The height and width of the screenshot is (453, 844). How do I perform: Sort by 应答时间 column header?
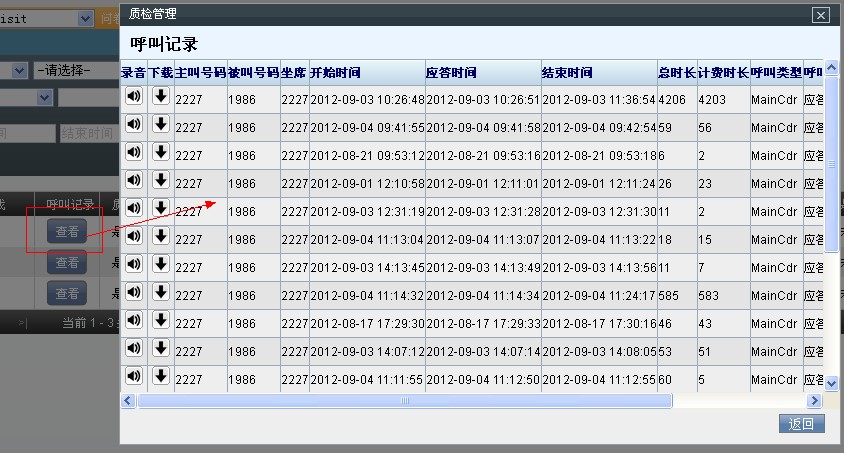click(483, 73)
